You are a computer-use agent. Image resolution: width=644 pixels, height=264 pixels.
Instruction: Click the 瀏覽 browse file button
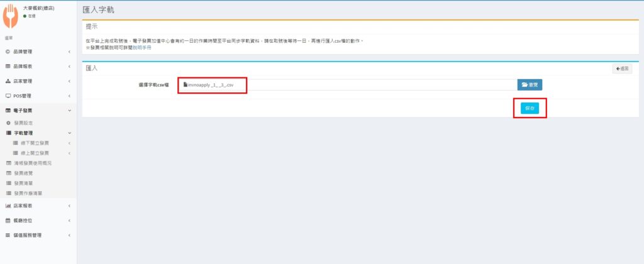530,84
